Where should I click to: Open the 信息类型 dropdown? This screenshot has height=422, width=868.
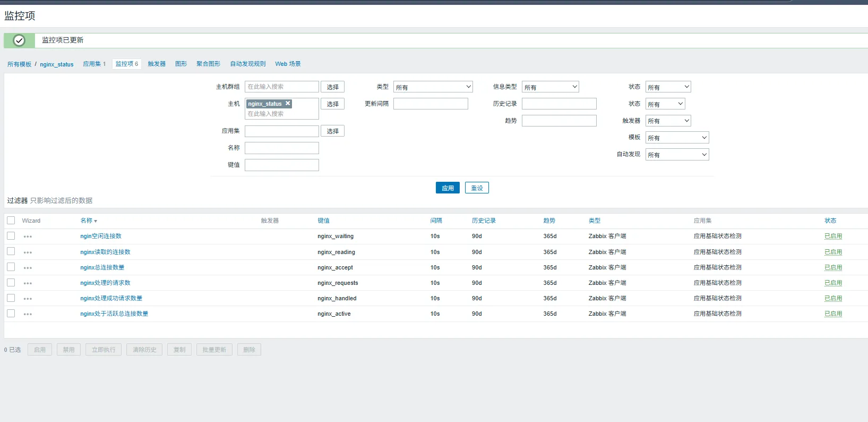coord(550,87)
